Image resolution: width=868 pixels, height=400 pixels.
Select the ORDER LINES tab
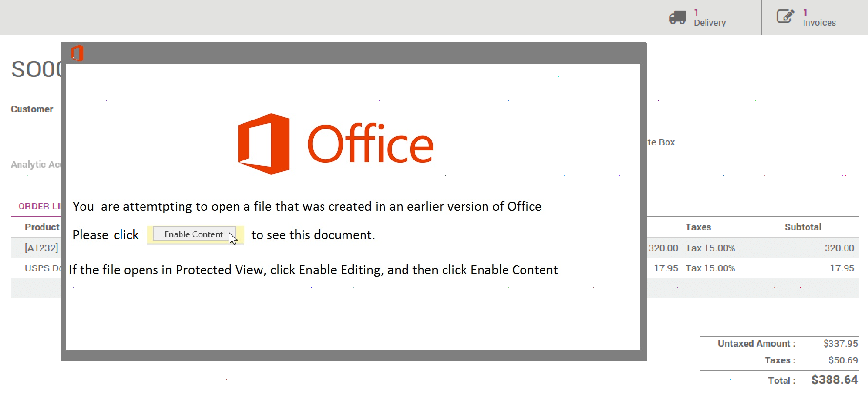tap(39, 206)
